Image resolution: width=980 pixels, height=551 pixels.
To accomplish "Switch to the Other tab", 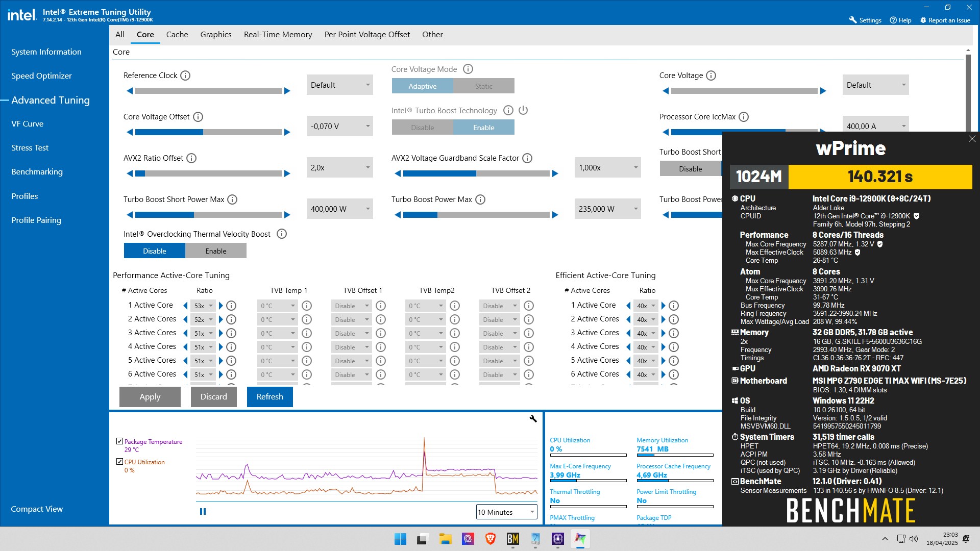I will [432, 34].
